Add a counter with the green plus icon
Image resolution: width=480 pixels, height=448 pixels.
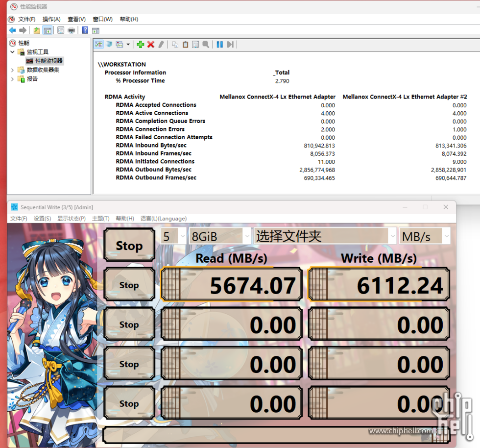[x=141, y=45]
